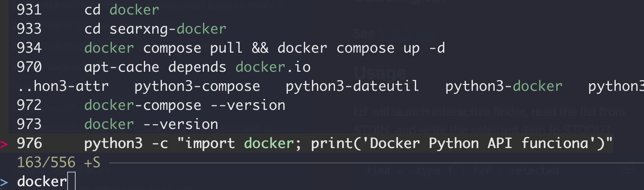Viewport: 644px width, 190px height.
Task: Select the "docker --version" history entry
Action: [x=151, y=124]
